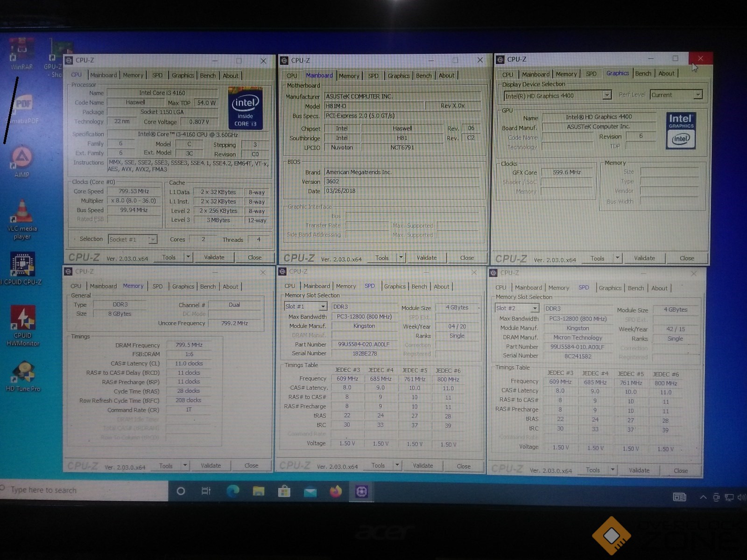Click CAS# Latency value 11.0 clocks

click(x=189, y=364)
